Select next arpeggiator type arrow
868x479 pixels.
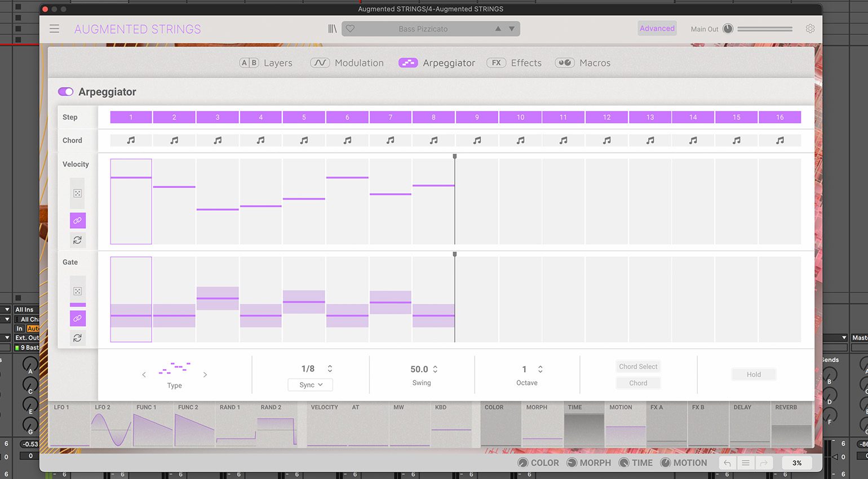click(205, 375)
